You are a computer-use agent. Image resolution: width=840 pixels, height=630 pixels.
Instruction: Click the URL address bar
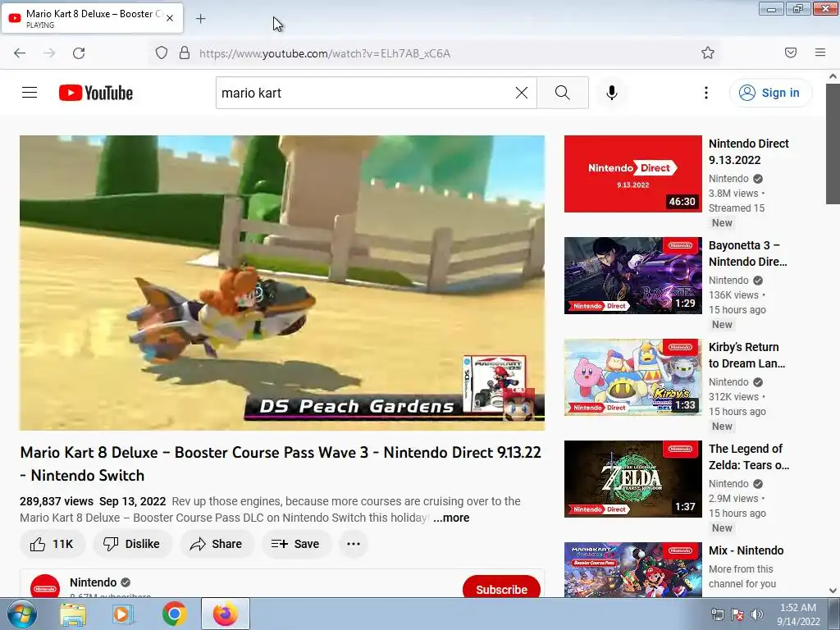(x=436, y=53)
